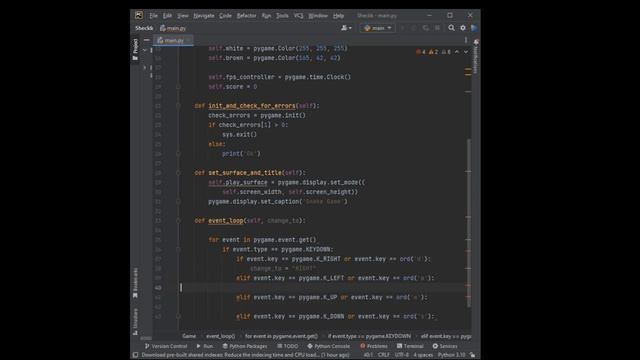
Task: Click the Python 3.10 interpreter selector
Action: pyautogui.click(x=451, y=355)
